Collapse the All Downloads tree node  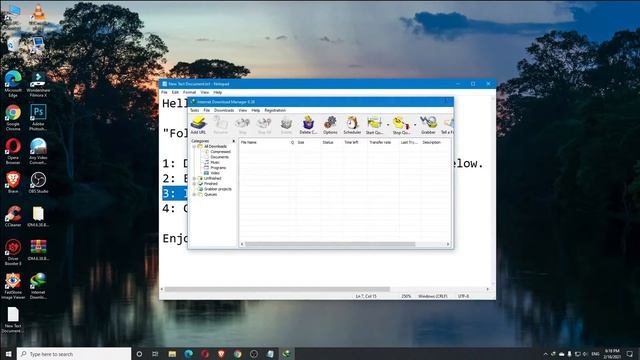point(194,146)
